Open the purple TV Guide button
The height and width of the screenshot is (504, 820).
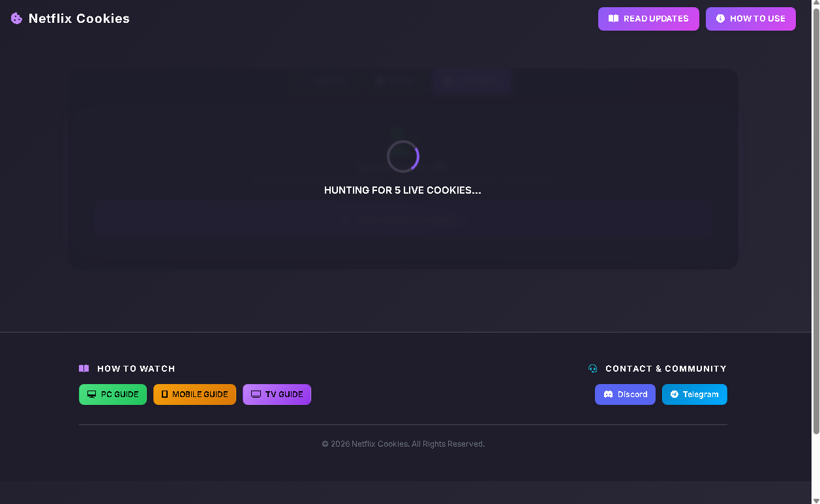277,394
